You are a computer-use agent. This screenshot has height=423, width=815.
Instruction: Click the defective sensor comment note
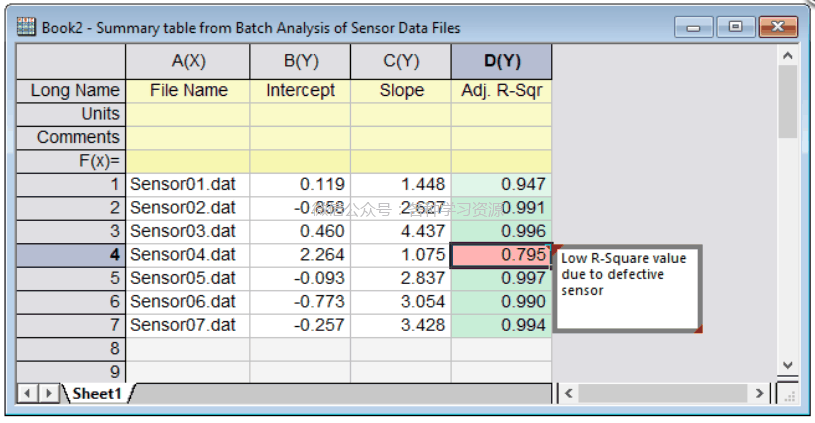point(627,287)
